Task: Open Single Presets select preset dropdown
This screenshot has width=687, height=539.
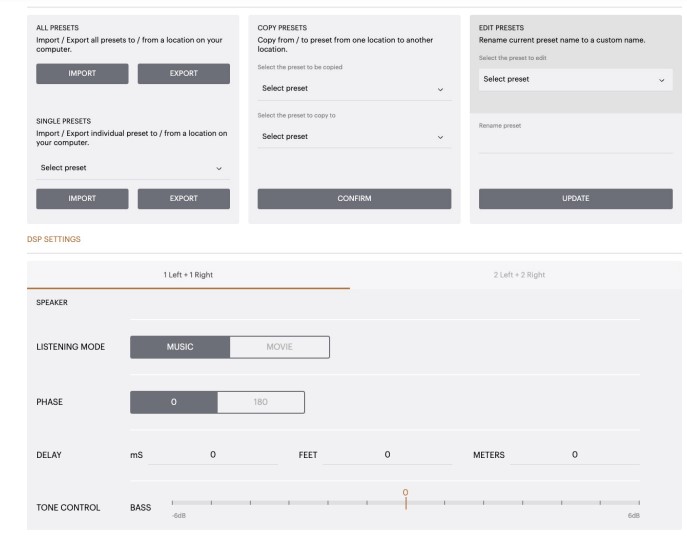Action: click(x=132, y=167)
